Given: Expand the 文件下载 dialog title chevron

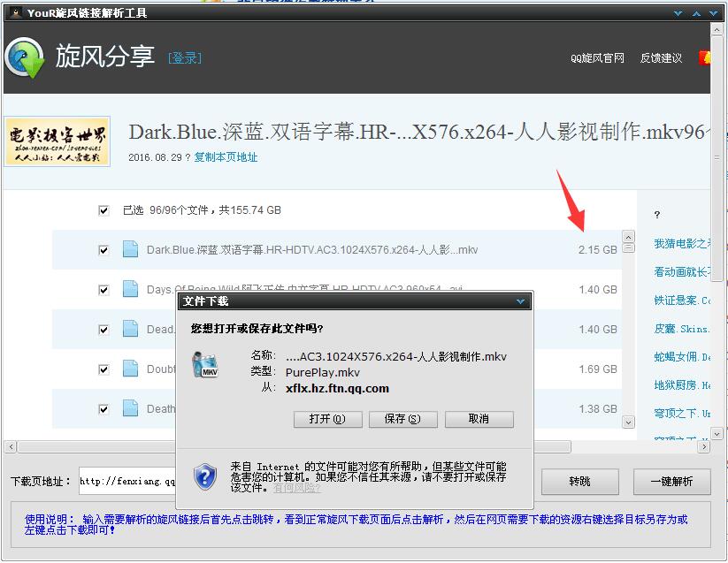Looking at the screenshot, I should pos(520,301).
